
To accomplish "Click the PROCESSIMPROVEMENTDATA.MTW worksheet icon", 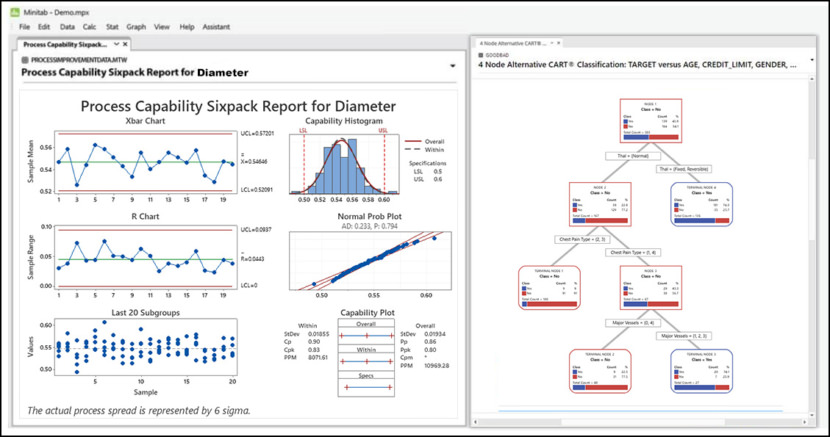I will (x=25, y=60).
